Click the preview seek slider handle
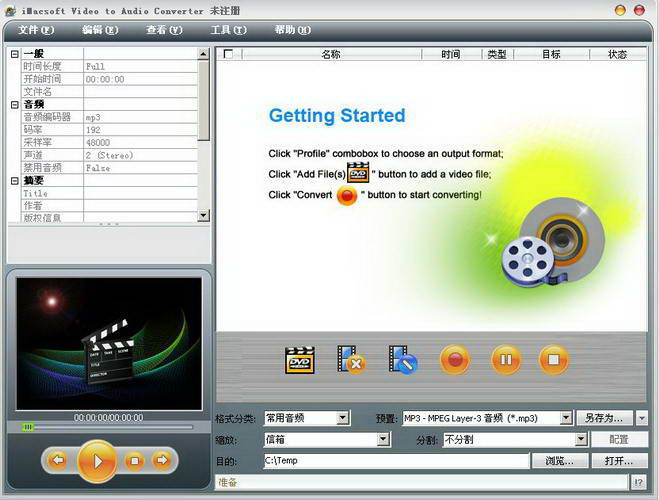Viewport: 659px width, 500px height. 28,427
